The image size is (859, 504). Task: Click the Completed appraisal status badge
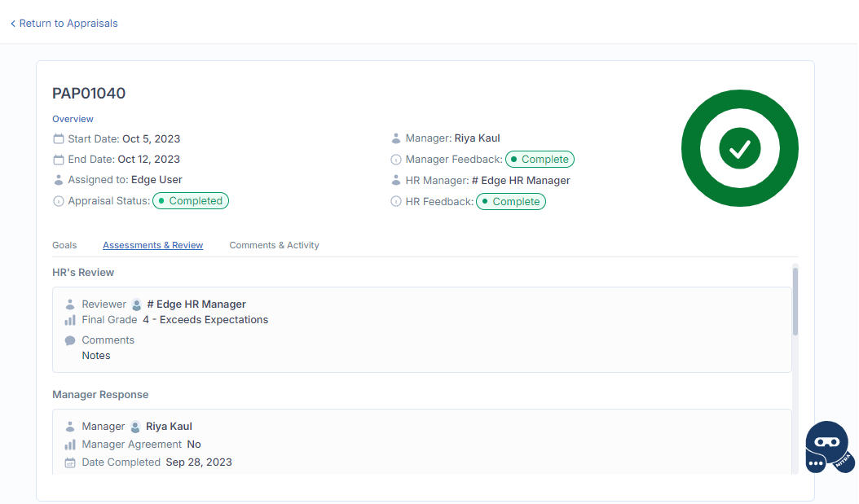(x=191, y=201)
